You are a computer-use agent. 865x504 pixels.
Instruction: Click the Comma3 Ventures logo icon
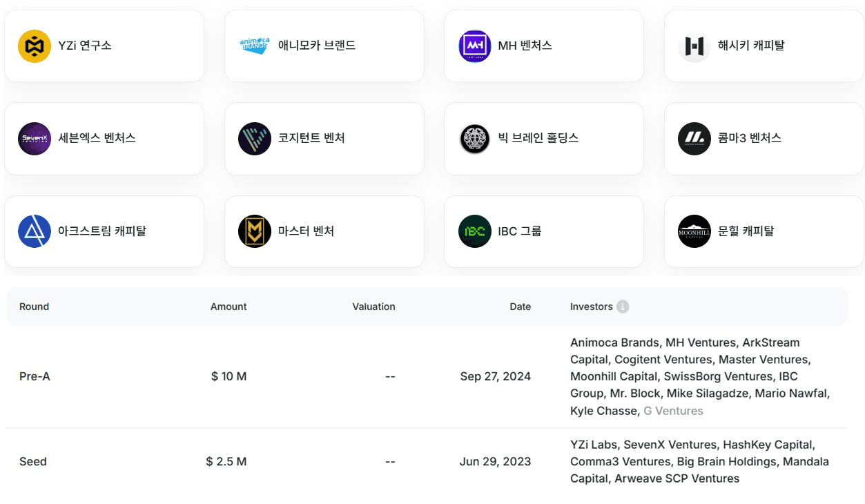[694, 139]
